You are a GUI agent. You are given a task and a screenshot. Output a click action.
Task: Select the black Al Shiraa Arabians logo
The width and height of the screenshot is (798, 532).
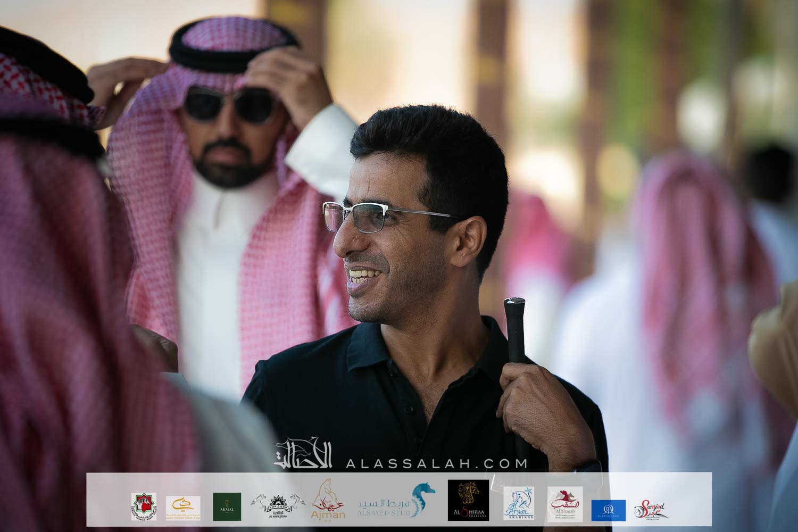click(468, 501)
